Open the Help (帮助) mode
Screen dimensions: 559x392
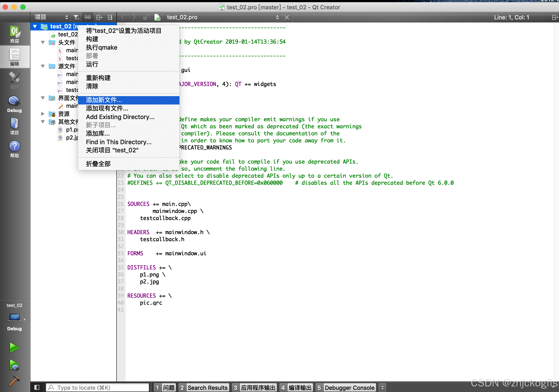point(14,149)
